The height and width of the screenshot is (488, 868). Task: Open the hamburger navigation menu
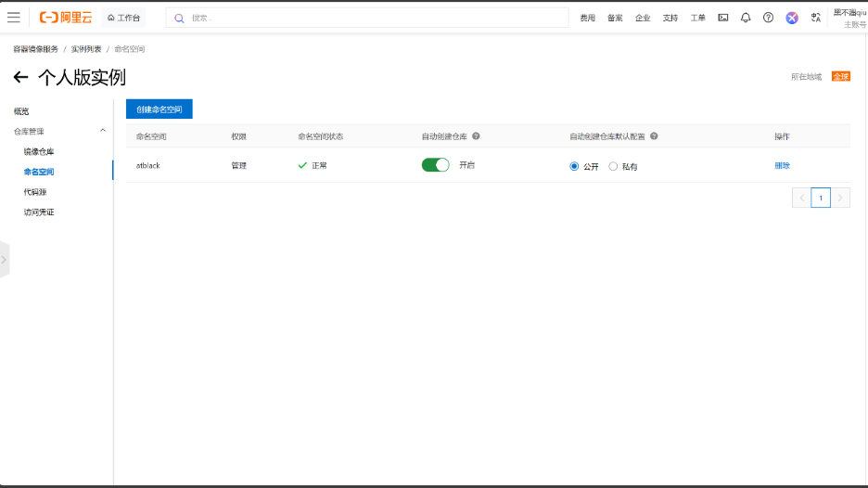14,18
